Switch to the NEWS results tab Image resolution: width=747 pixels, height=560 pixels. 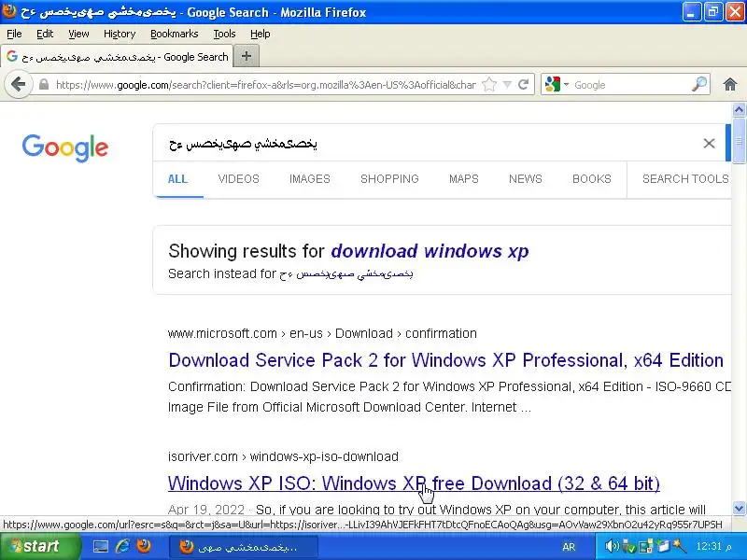526,179
